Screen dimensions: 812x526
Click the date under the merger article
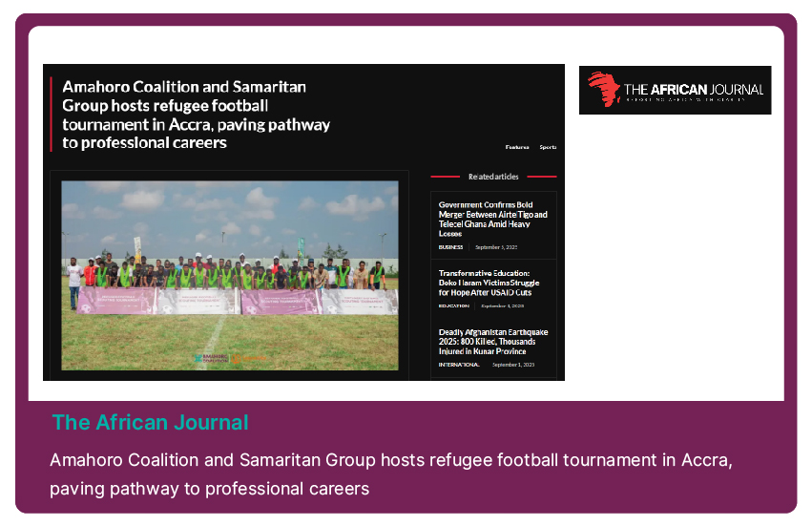(x=496, y=247)
